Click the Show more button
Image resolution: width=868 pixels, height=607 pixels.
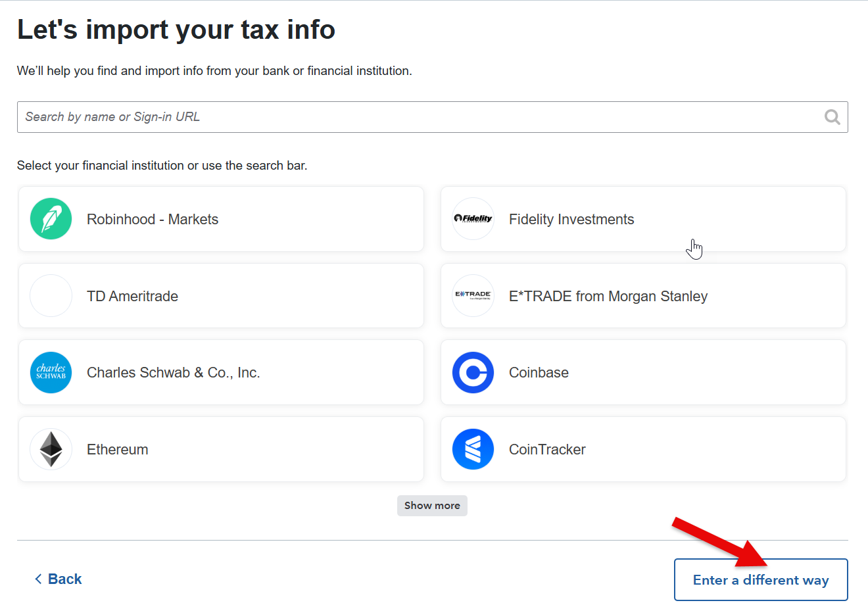point(432,506)
